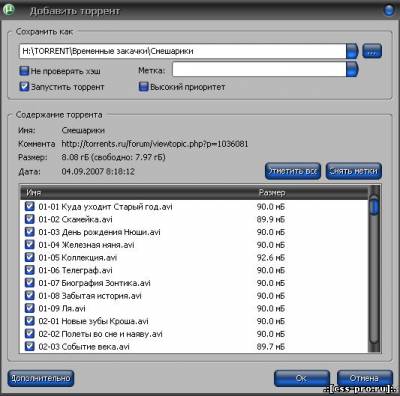
Task: Open the 'Дополнительно' advanced options button
Action: 41,378
